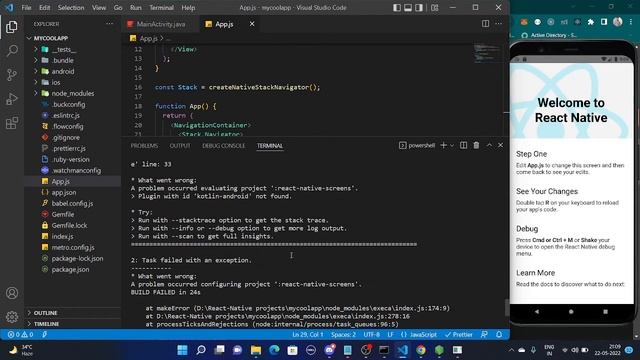Open package.json in explorer
Screen dimensions: 640x360
point(70,269)
